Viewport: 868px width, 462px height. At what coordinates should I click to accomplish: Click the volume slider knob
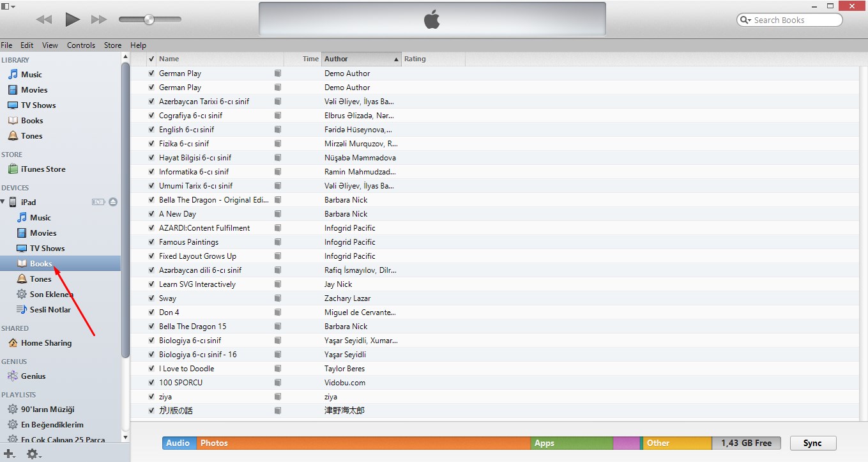point(149,20)
